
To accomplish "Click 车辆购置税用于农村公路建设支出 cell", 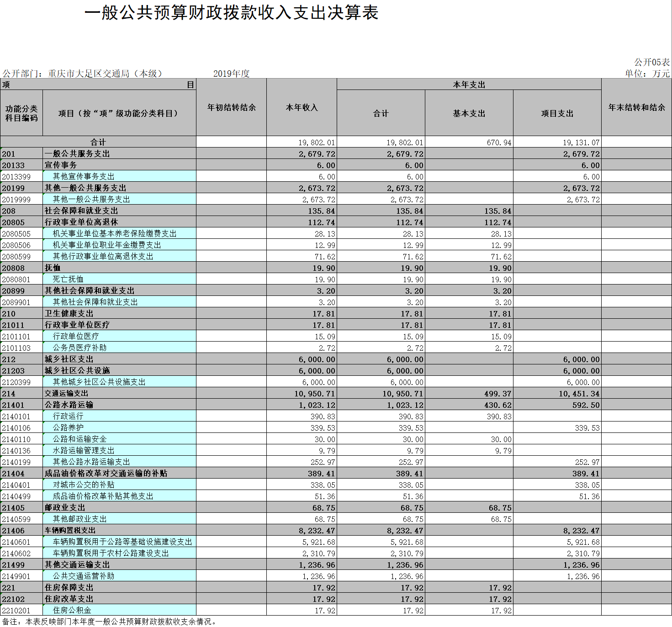I will tap(120, 553).
